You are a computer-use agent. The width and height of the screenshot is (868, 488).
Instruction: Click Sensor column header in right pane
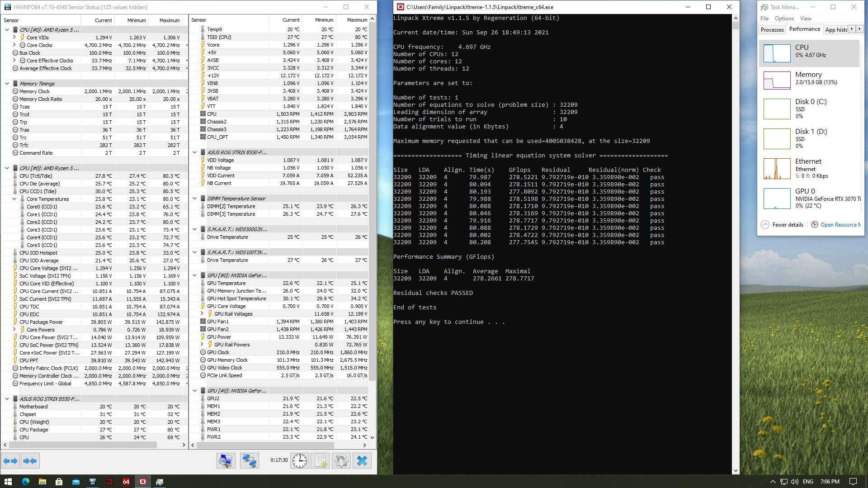tap(229, 20)
